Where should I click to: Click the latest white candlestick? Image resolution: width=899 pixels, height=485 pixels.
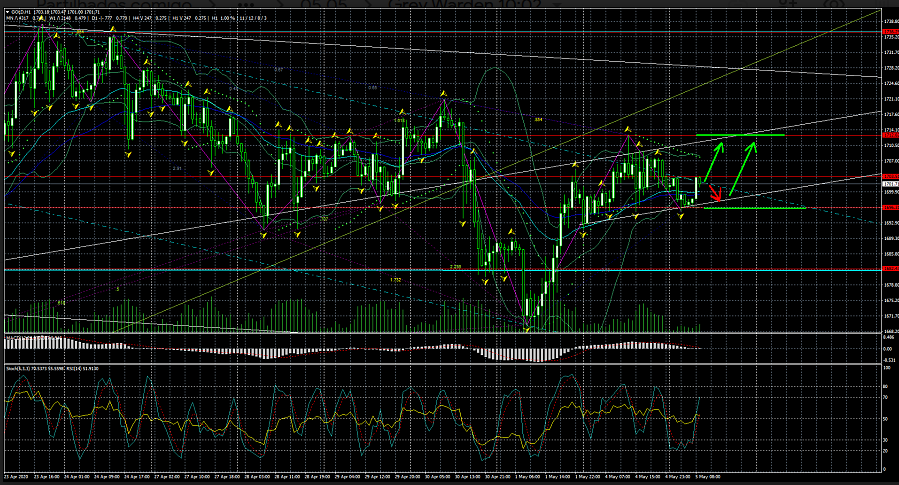696,185
